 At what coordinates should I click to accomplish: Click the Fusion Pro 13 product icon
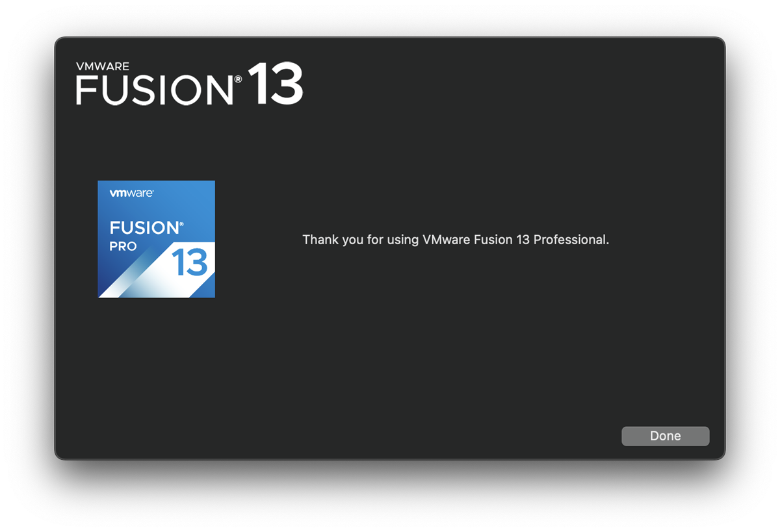[157, 239]
